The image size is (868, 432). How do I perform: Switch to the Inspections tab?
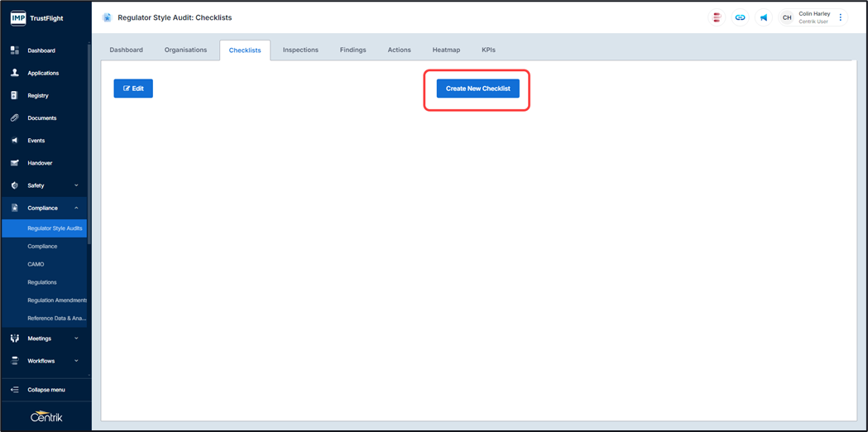300,50
